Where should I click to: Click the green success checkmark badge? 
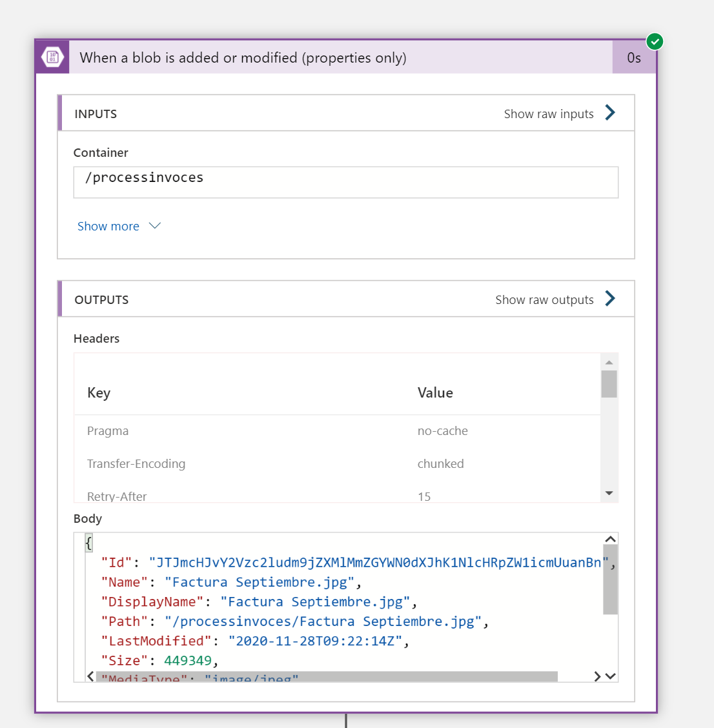click(x=655, y=42)
